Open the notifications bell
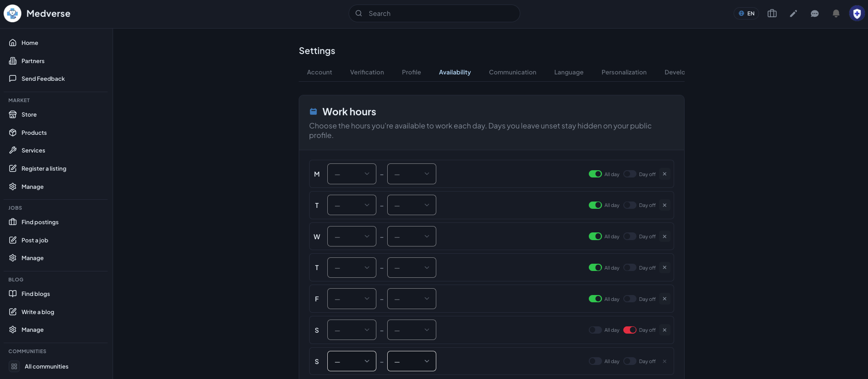This screenshot has width=868, height=379. click(836, 14)
